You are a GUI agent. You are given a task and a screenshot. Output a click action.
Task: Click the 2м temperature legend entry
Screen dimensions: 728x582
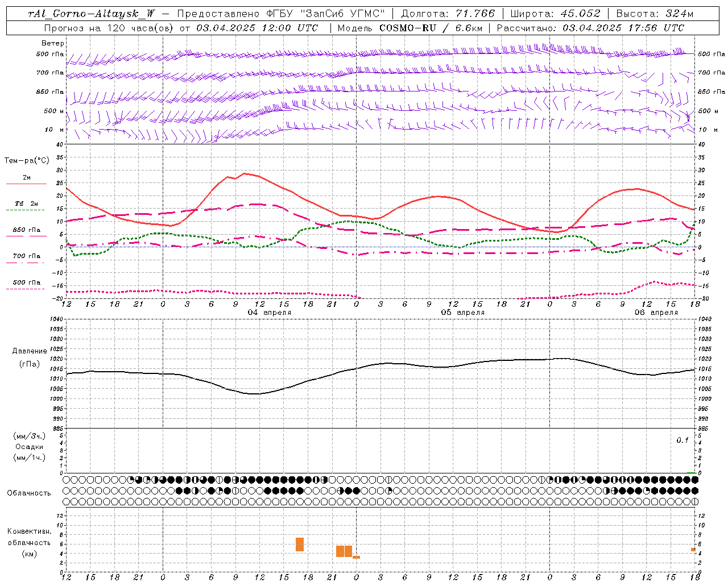(27, 177)
